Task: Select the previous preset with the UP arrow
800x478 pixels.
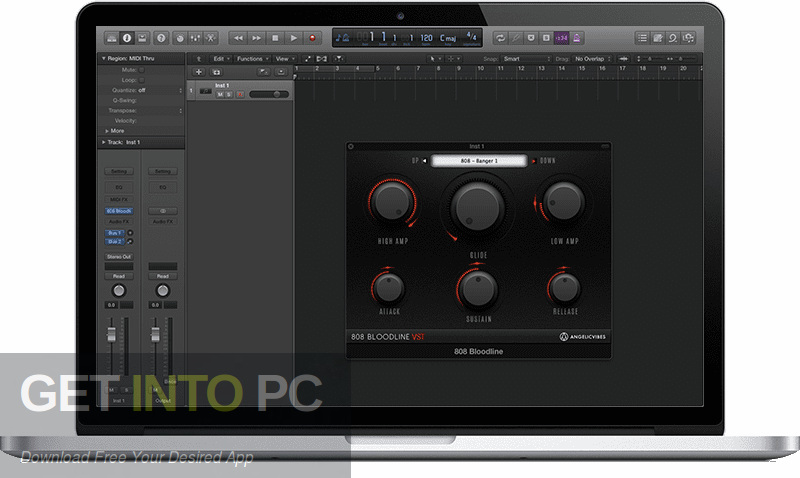Action: pyautogui.click(x=424, y=161)
